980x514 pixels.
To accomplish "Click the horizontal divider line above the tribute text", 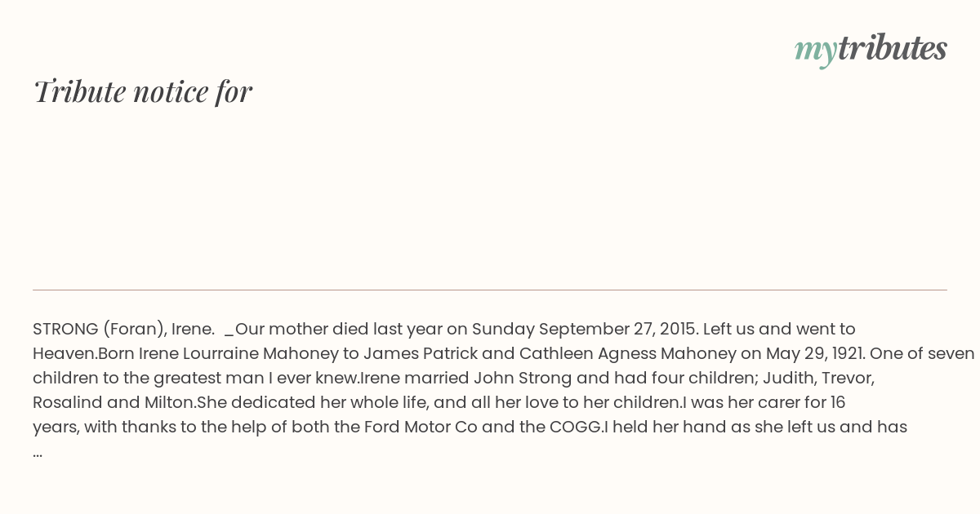I will pos(490,290).
